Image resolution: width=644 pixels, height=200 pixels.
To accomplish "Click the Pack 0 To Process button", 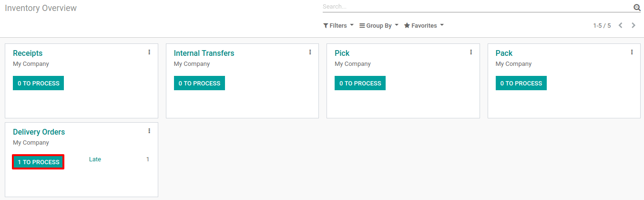I will [x=521, y=83].
